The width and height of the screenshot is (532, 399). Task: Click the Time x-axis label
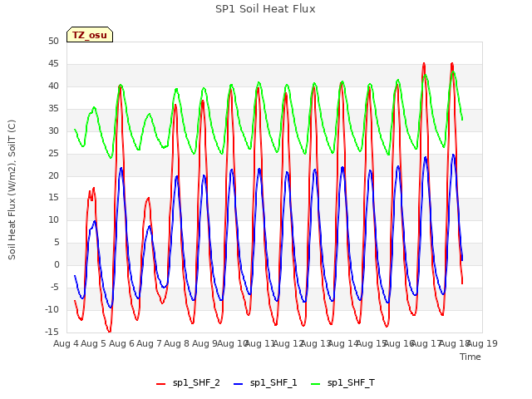point(470,357)
